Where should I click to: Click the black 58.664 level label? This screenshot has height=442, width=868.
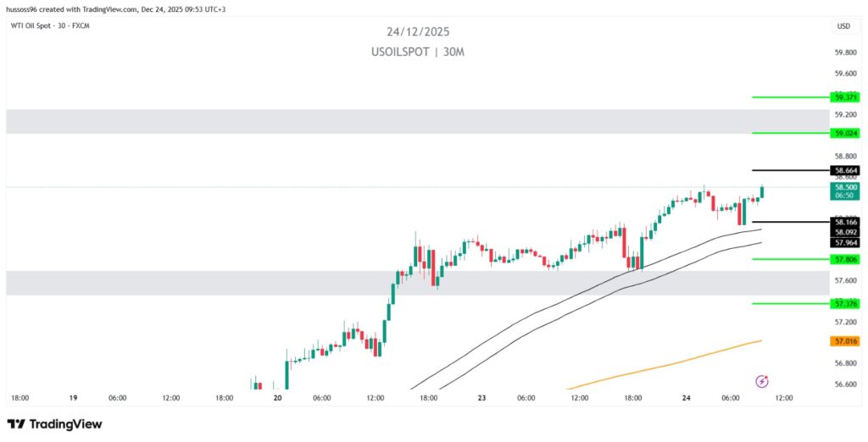click(846, 171)
